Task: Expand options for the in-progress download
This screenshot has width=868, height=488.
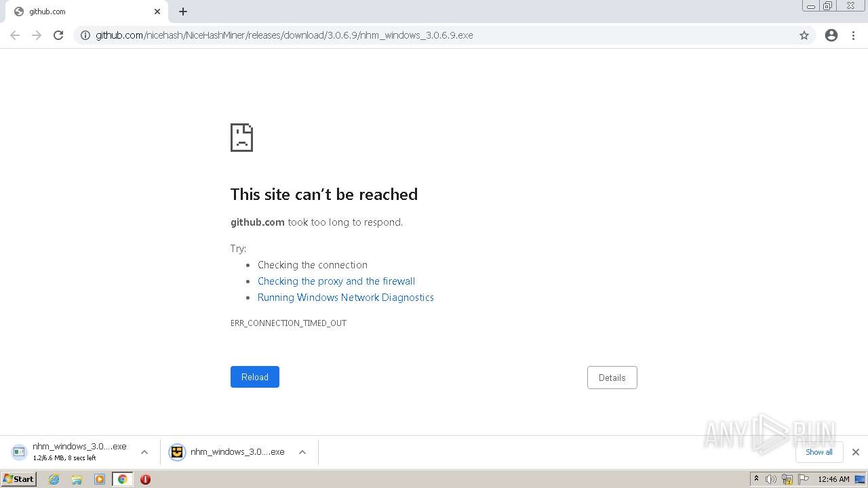Action: pyautogui.click(x=144, y=452)
